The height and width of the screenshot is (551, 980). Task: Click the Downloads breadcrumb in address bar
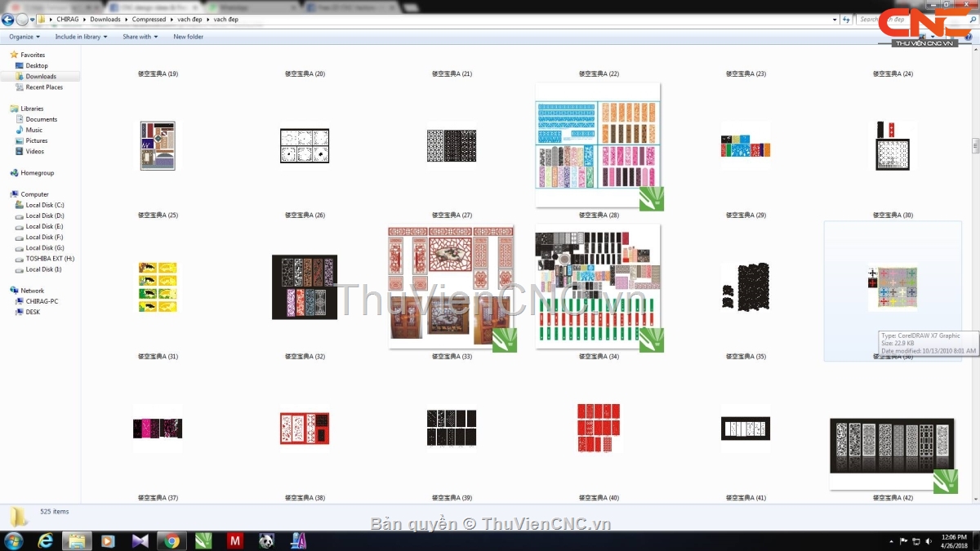click(x=105, y=20)
